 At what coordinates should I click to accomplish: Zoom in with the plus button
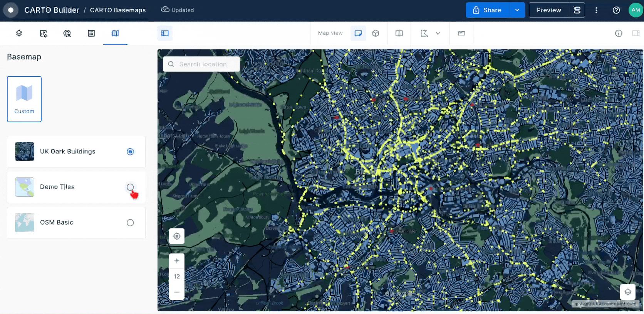pyautogui.click(x=177, y=261)
